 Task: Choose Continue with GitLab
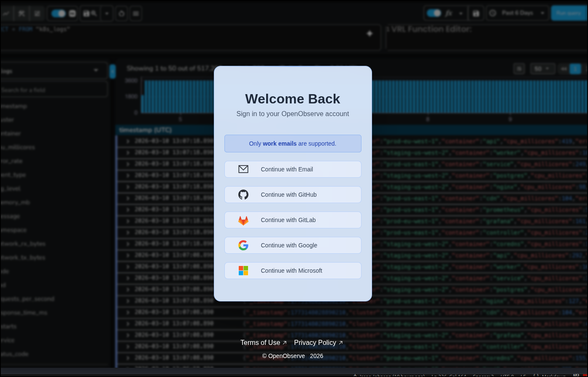click(293, 220)
